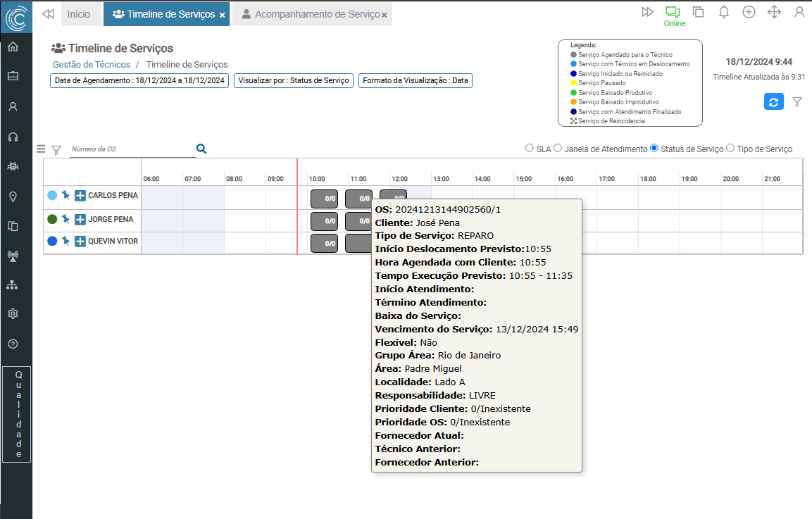This screenshot has width=812, height=519.
Task: Click the pin icon beside JORGE PENA
Action: [65, 219]
